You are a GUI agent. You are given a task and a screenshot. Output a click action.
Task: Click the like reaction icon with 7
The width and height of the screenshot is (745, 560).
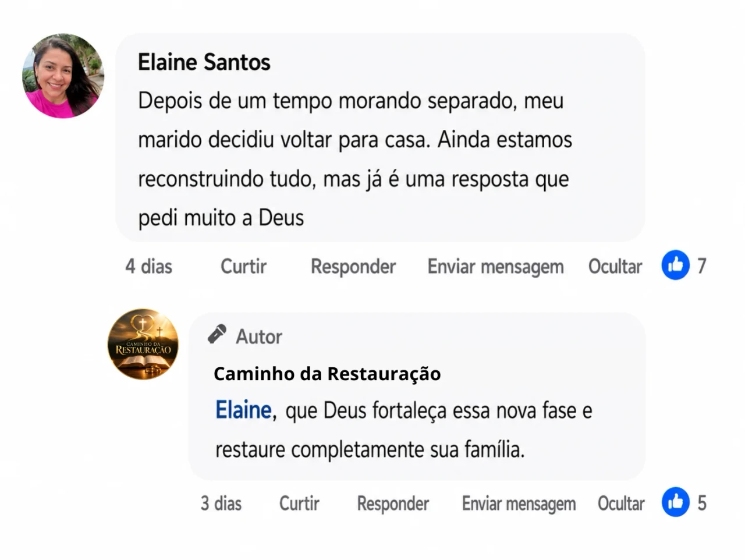click(x=675, y=265)
